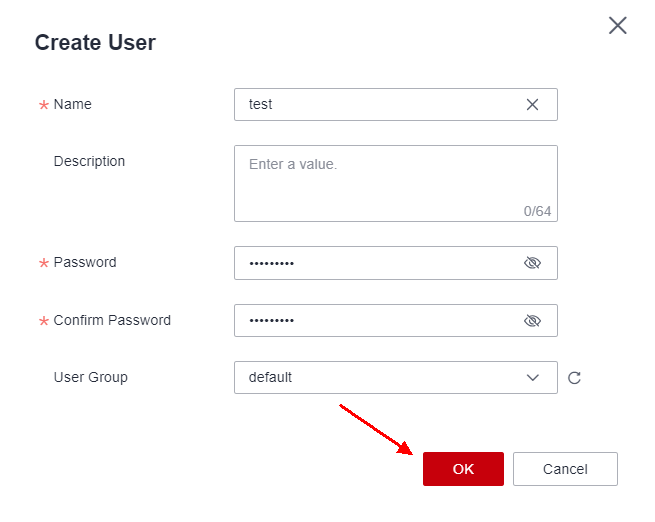Click the 0/64 character counter

point(537,211)
